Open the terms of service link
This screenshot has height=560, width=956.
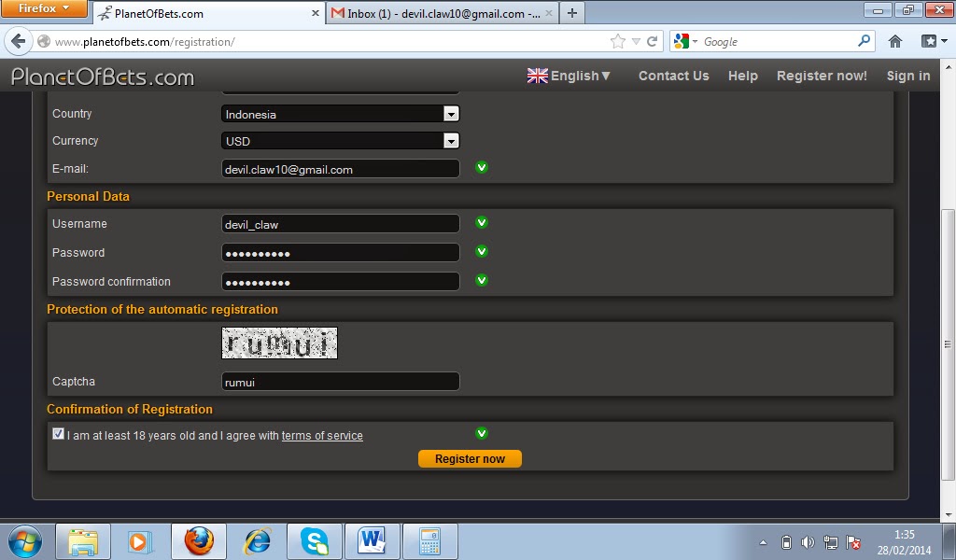322,436
